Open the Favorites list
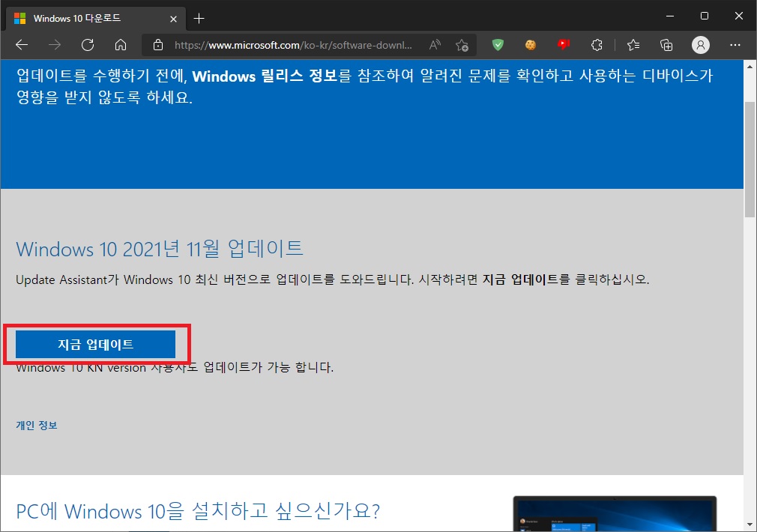Viewport: 757px width, 532px height. pos(633,45)
